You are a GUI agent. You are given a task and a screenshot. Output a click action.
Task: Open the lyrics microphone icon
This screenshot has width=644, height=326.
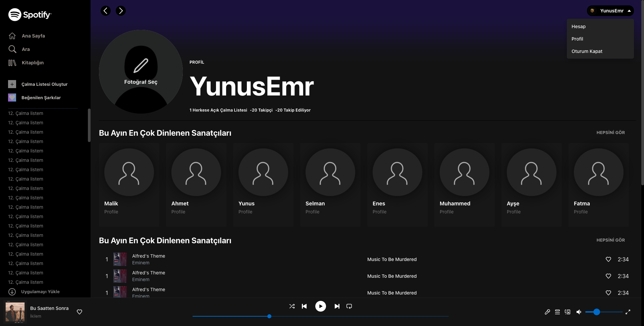tap(547, 312)
